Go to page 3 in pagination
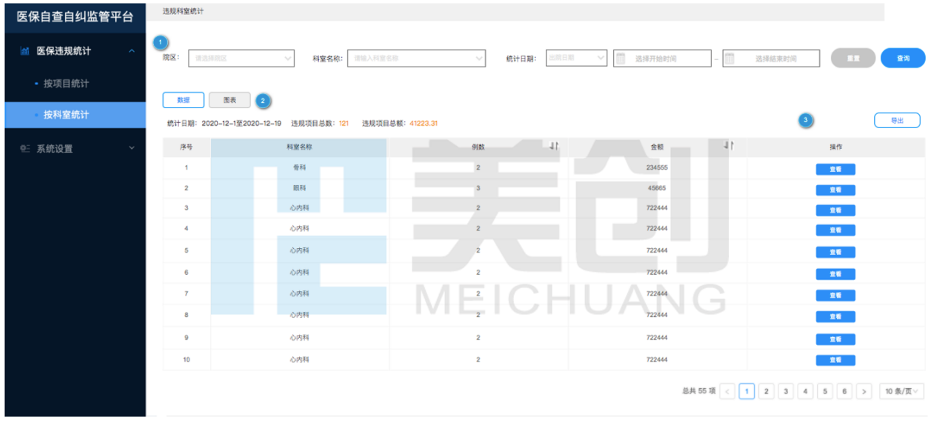This screenshot has height=421, width=931. 786,391
